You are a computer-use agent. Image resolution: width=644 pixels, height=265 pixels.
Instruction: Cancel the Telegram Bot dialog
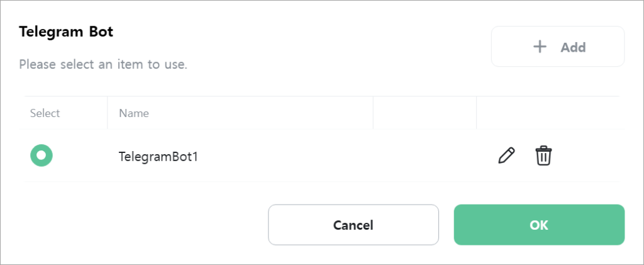coord(353,225)
